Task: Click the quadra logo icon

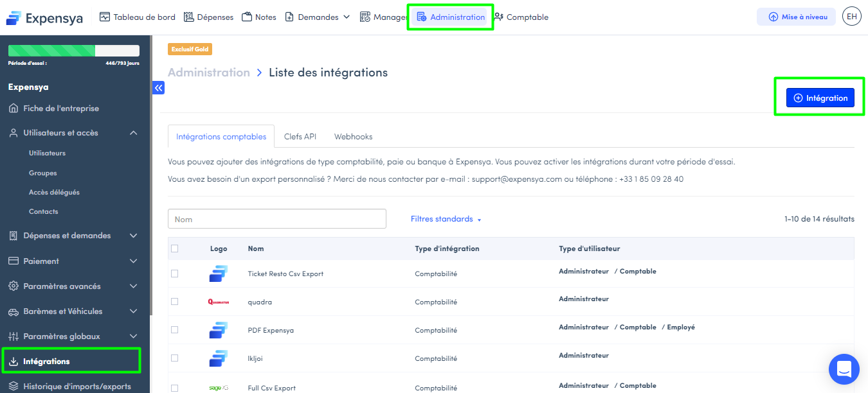Action: [219, 302]
